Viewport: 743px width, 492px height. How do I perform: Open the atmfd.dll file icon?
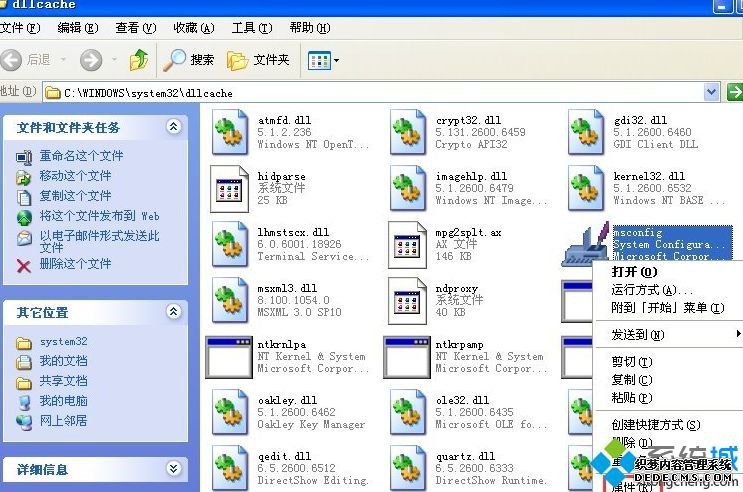coord(230,132)
